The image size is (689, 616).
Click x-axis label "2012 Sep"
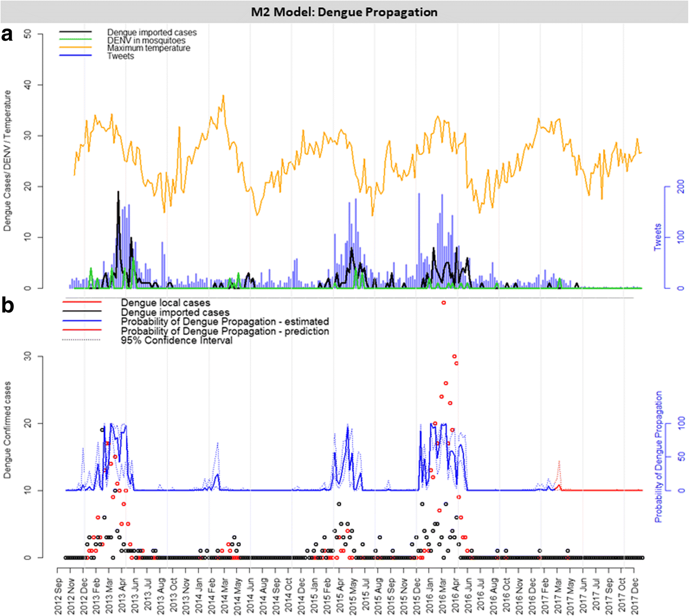pyautogui.click(x=59, y=597)
